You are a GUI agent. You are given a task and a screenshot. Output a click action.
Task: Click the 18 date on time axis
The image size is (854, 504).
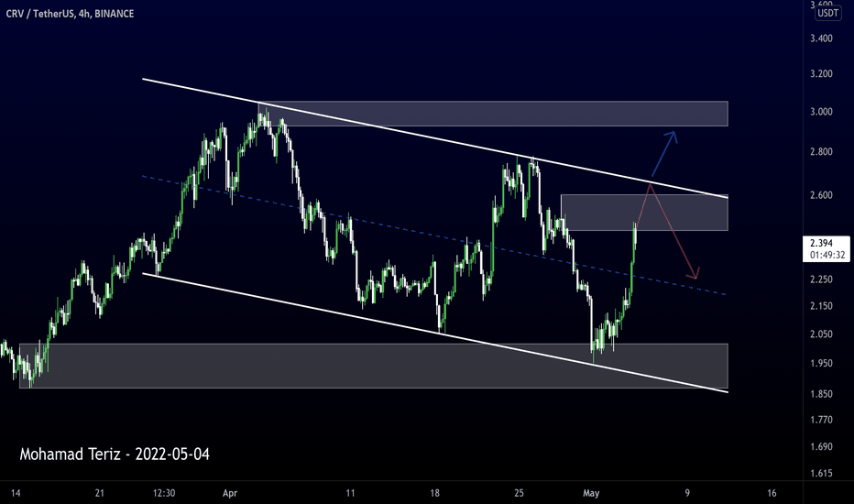(x=434, y=493)
